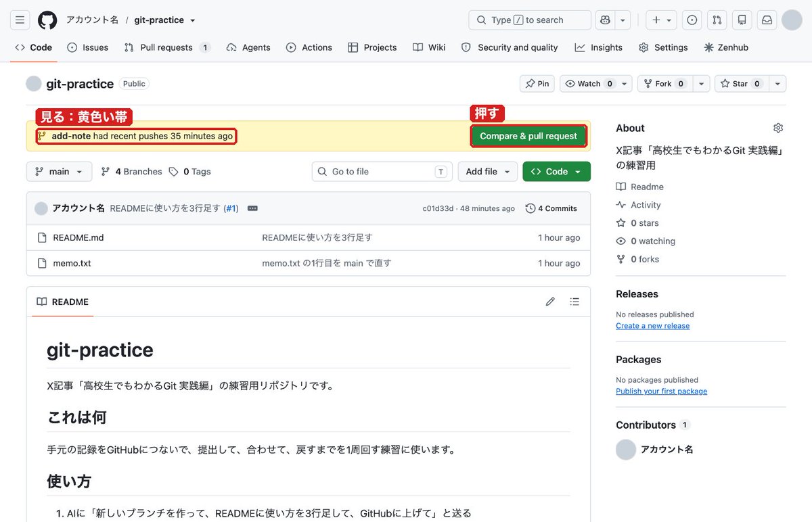This screenshot has width=812, height=522.
Task: Open the green Code dropdown
Action: tap(556, 172)
